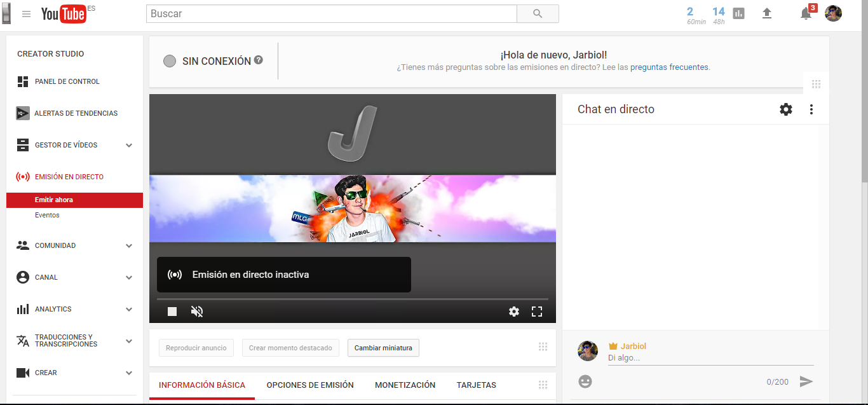Click the upload arrow icon
The image size is (868, 405).
(767, 13)
